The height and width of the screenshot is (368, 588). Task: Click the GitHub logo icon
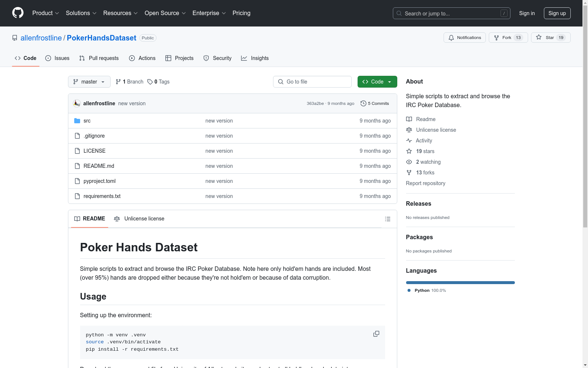click(18, 13)
